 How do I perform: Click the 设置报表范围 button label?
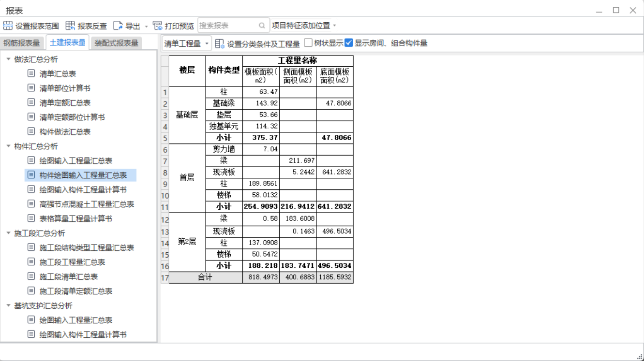pos(37,26)
